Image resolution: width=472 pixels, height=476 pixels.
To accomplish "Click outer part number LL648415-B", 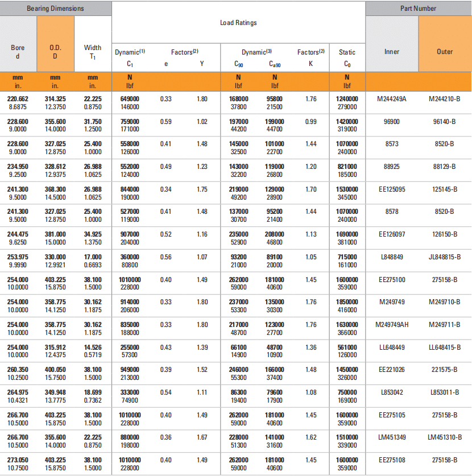I will [x=445, y=347].
